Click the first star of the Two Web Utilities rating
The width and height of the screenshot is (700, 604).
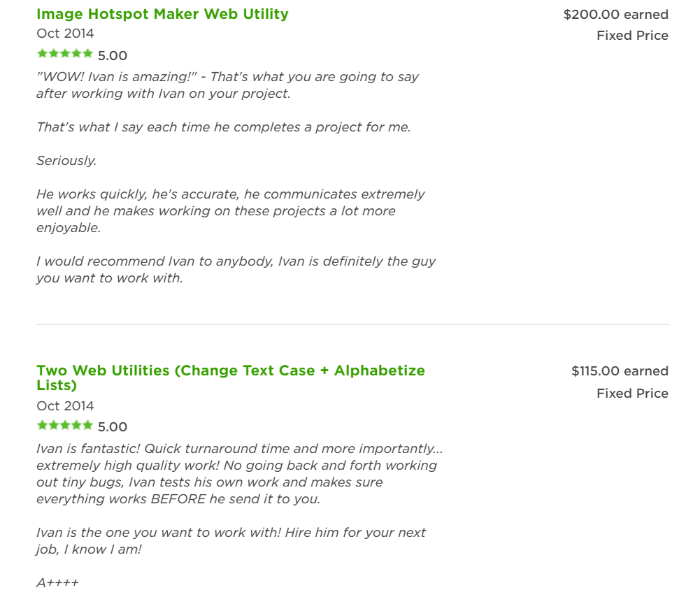click(x=43, y=426)
